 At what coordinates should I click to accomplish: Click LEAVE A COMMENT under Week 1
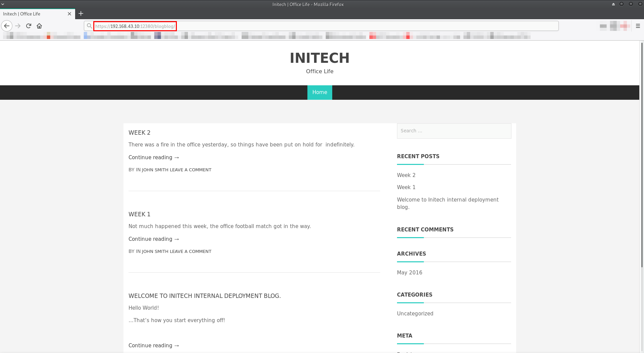click(x=191, y=252)
